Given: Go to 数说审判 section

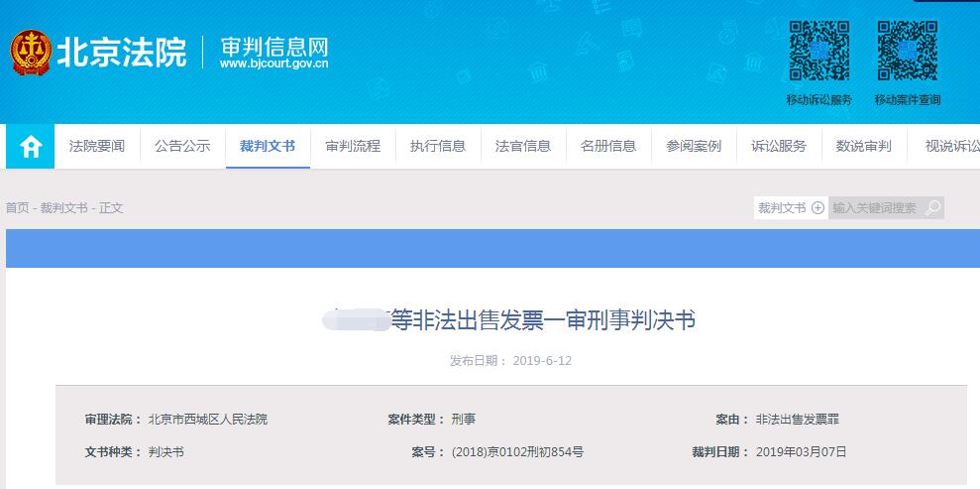Looking at the screenshot, I should 864,147.
